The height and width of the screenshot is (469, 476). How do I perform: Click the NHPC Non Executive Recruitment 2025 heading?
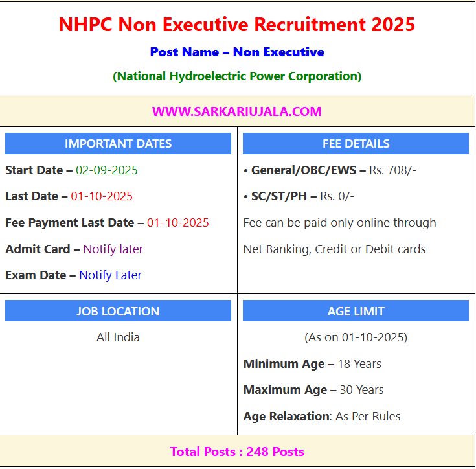(237, 25)
